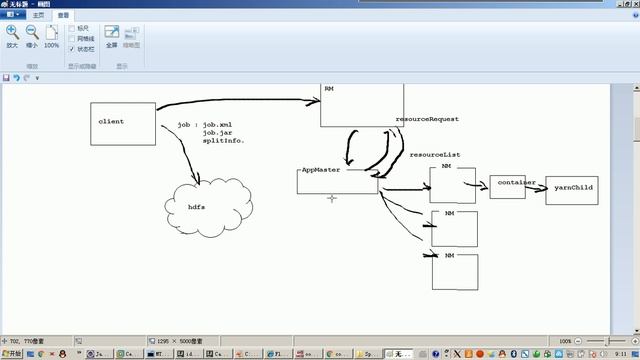Click the taskbar clock showing 9:11
This screenshot has width=640, height=360.
click(x=621, y=354)
